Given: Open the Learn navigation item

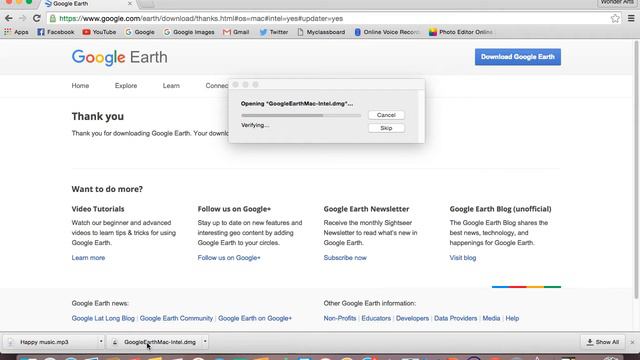Looking at the screenshot, I should pos(171,86).
